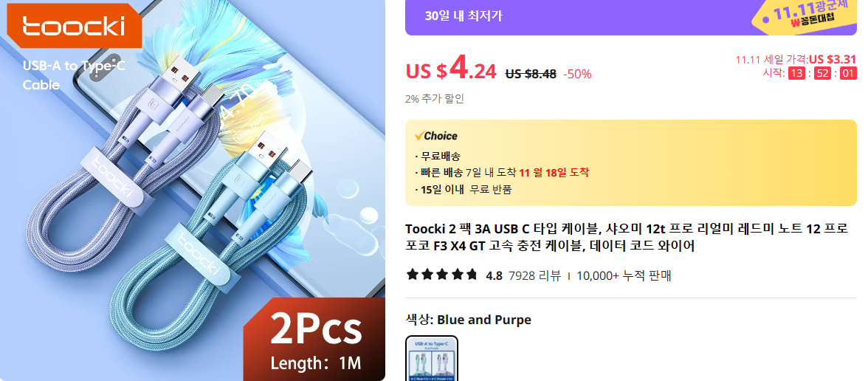Click the Toocki product title text
Screen dimensions: 868x381
click(626, 237)
